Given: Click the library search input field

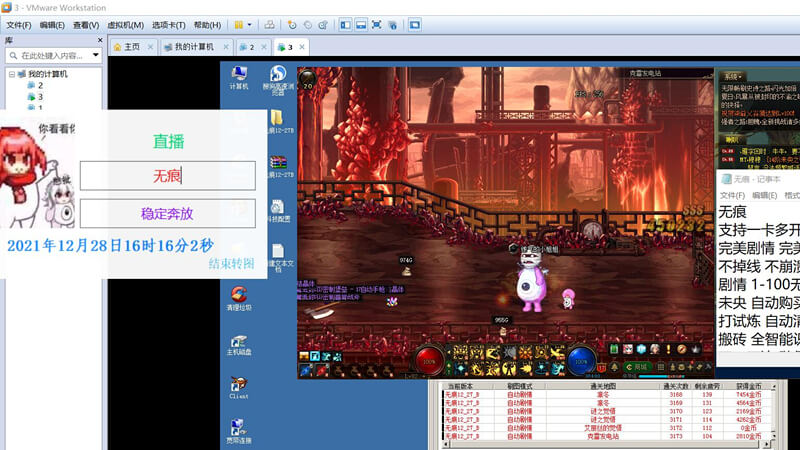Looking at the screenshot, I should click(51, 55).
